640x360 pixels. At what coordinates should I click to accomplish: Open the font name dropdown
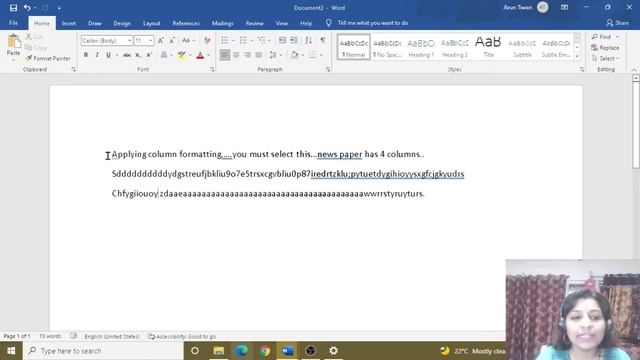point(129,40)
